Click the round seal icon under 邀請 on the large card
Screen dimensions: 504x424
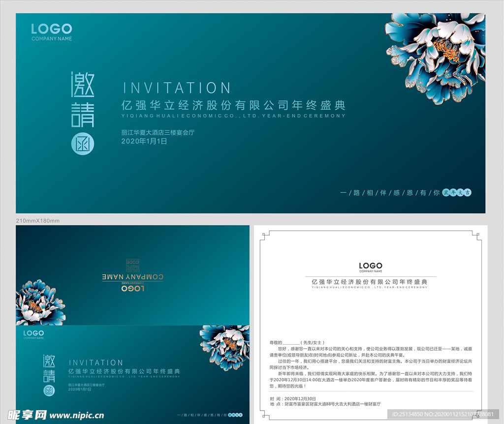pyautogui.click(x=83, y=144)
